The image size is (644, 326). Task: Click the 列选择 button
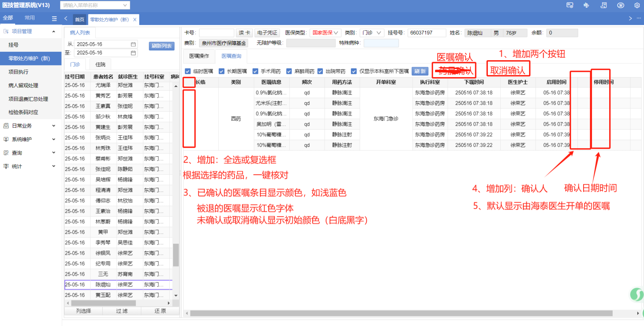click(x=83, y=311)
